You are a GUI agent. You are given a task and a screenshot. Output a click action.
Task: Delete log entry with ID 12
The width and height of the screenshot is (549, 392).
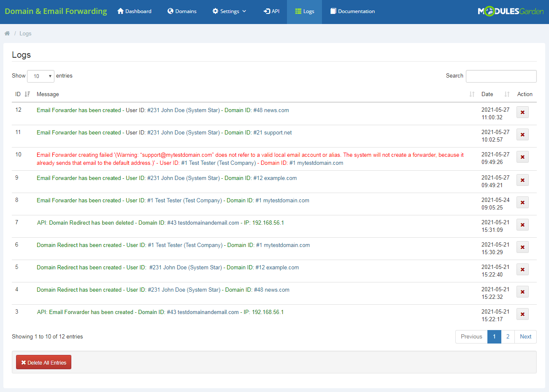[x=522, y=113]
